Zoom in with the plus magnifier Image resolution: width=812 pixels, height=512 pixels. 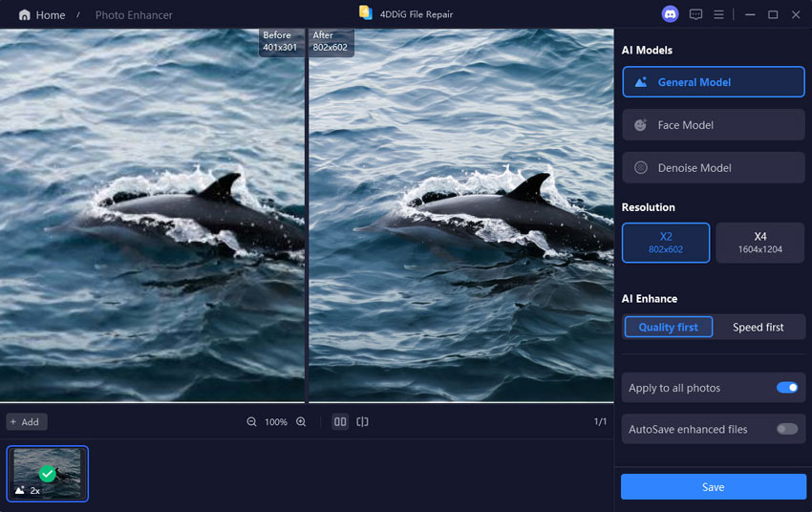tap(301, 422)
